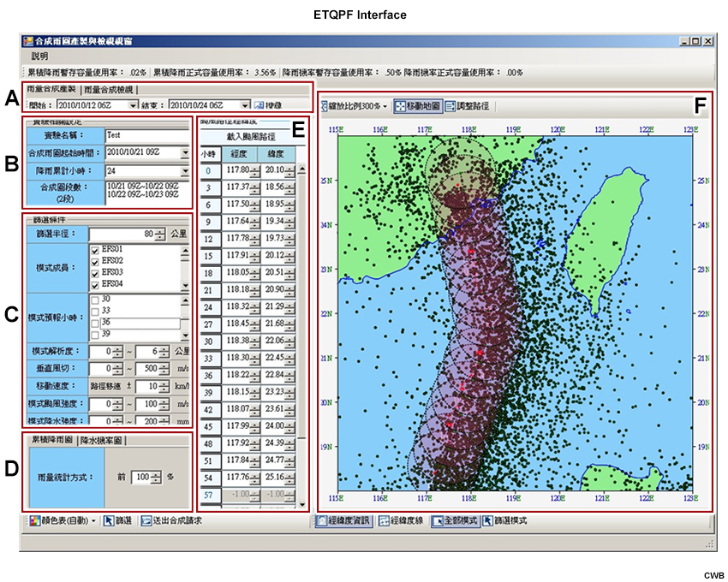Click the 實驗名稱 Test input field
The width and height of the screenshot is (728, 582).
(147, 135)
